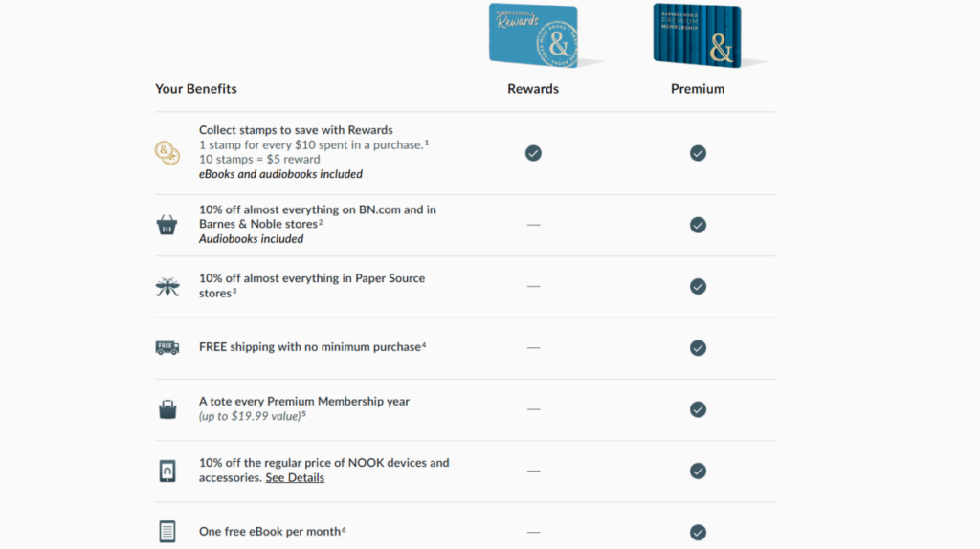980x549 pixels.
Task: Click the free shipping truck icon
Action: 167,348
